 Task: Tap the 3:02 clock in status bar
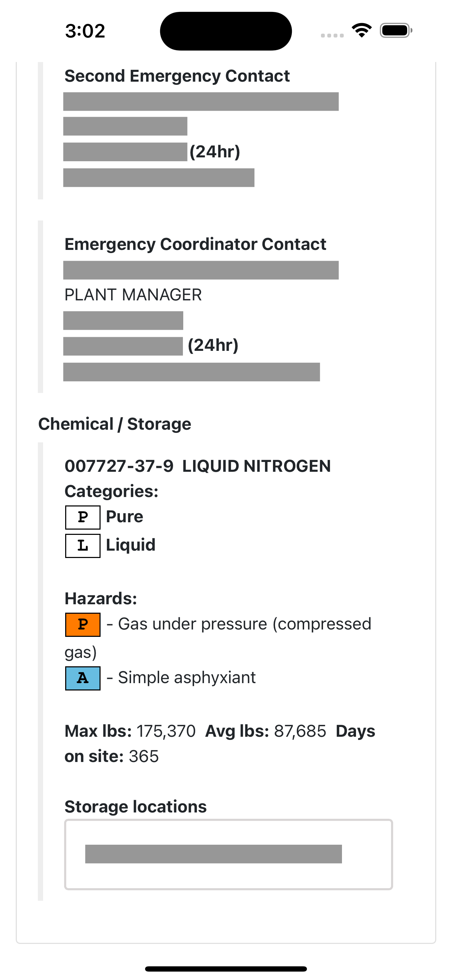[x=85, y=31]
